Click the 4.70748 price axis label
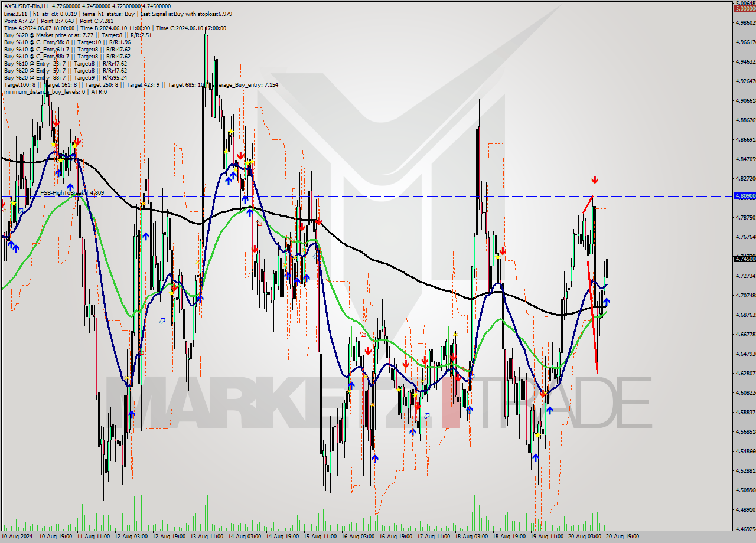756x543 pixels. 745,295
